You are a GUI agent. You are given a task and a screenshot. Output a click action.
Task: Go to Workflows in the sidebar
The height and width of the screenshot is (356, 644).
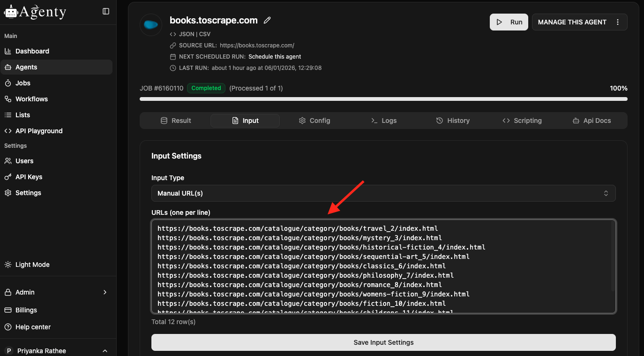click(x=31, y=99)
